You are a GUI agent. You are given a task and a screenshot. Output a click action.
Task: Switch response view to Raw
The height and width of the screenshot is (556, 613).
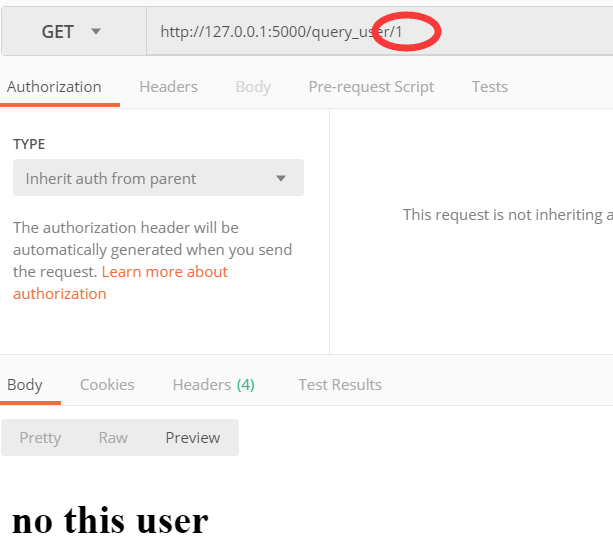113,438
